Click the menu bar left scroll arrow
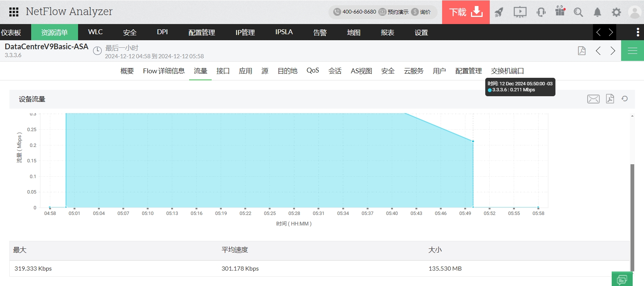Viewport: 644px width, 286px height. [599, 32]
